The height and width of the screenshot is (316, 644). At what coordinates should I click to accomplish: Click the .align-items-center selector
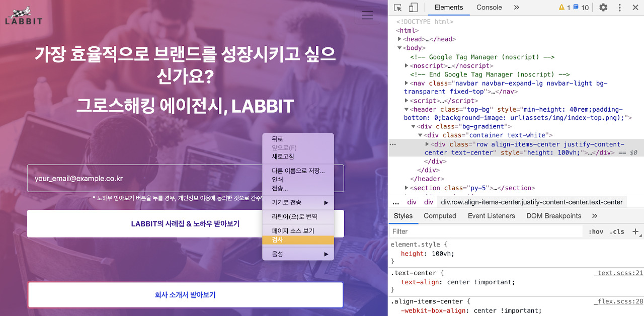[426, 302]
